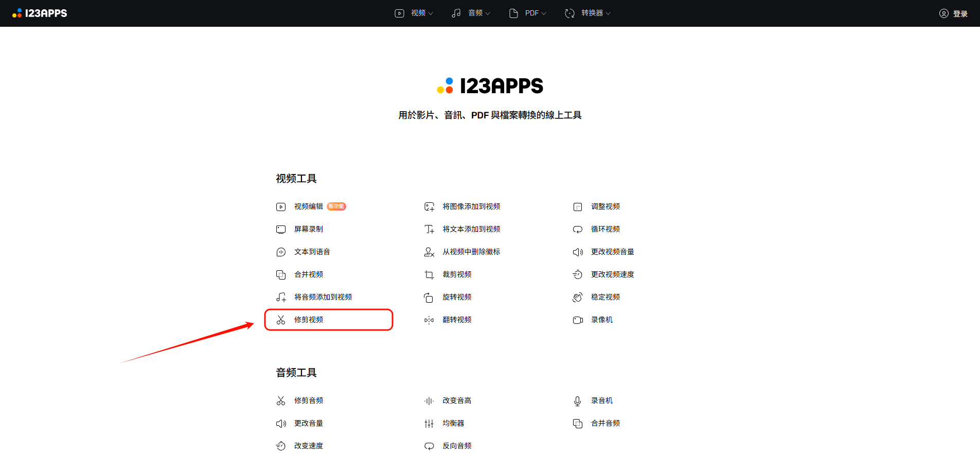
Task: Expand the 视频 dropdown chevron in navbar
Action: click(x=431, y=13)
